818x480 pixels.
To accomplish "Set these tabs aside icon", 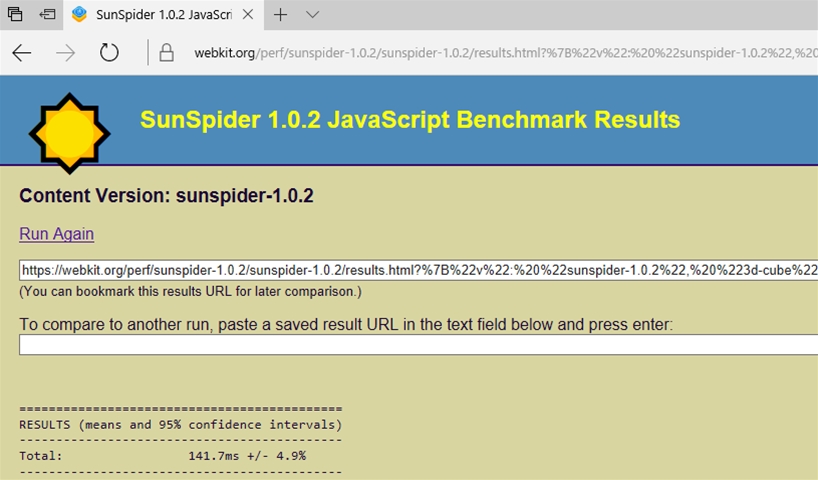I will pyautogui.click(x=47, y=14).
